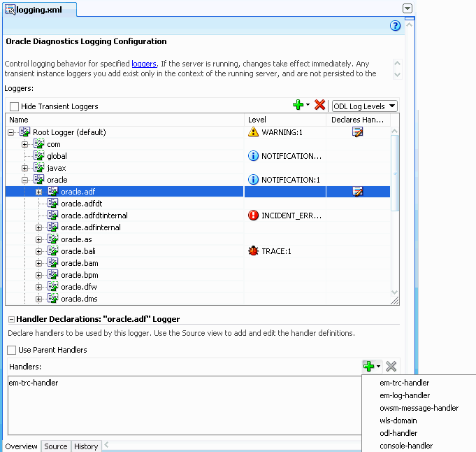This screenshot has width=476, height=452.
Task: Click loggers table scroll down arrow
Action: 395,292
